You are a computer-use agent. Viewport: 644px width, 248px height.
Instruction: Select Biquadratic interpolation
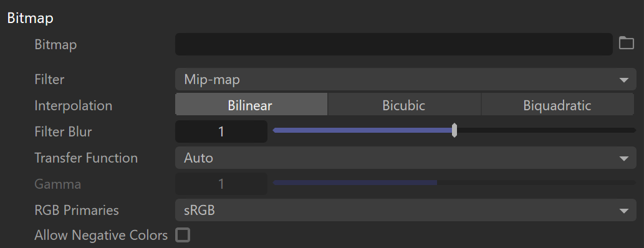point(557,105)
